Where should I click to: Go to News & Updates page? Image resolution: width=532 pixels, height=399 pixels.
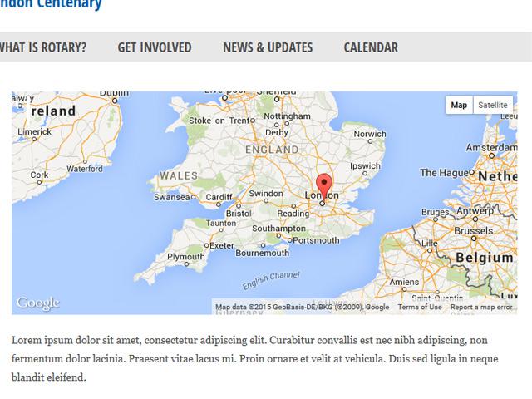click(268, 47)
